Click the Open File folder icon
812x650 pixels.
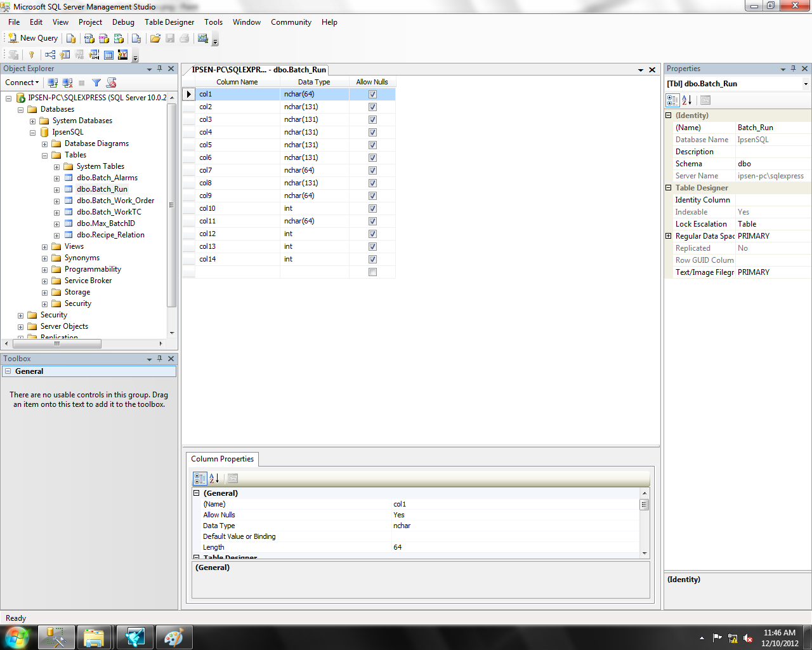pos(155,38)
